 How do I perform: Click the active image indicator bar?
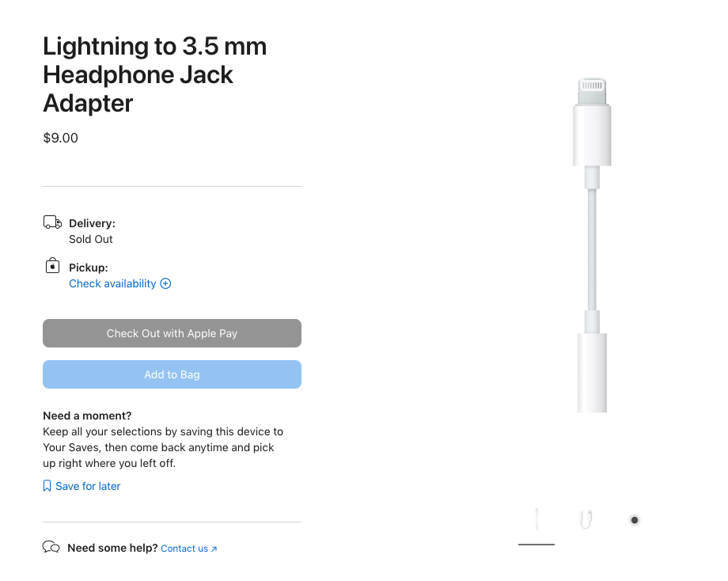(536, 545)
